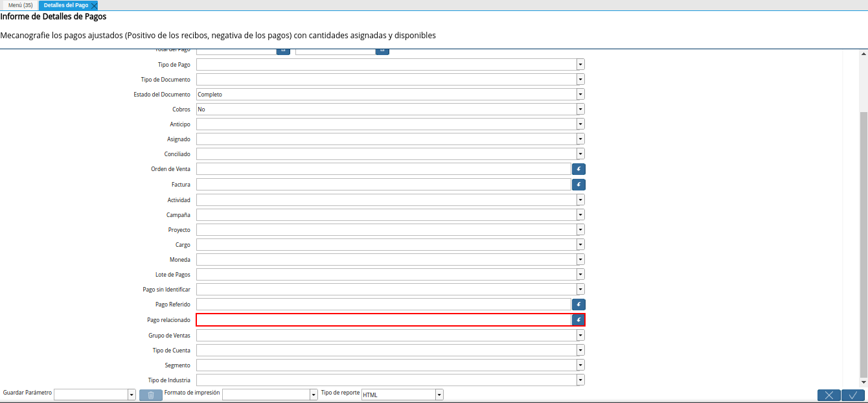Change Tipo de reporte from HTML
The width and height of the screenshot is (868, 403).
tap(439, 395)
